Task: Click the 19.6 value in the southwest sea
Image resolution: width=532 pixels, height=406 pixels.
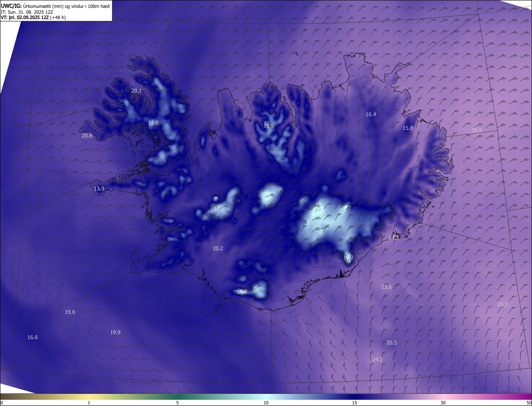Action: click(70, 312)
